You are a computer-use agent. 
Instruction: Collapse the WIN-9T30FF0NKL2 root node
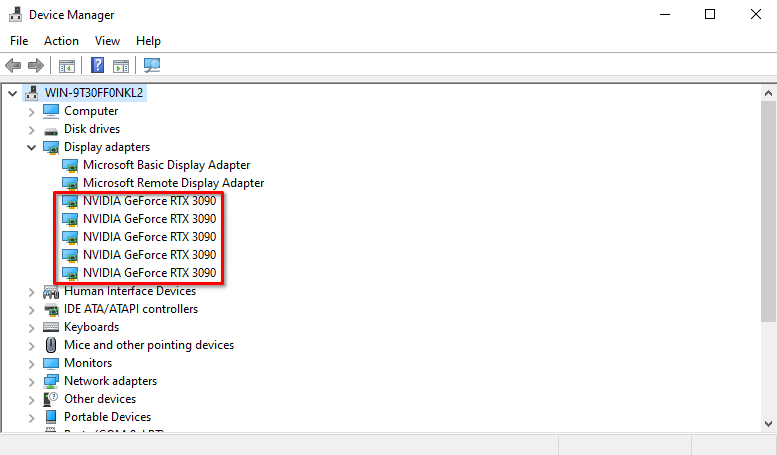13,93
